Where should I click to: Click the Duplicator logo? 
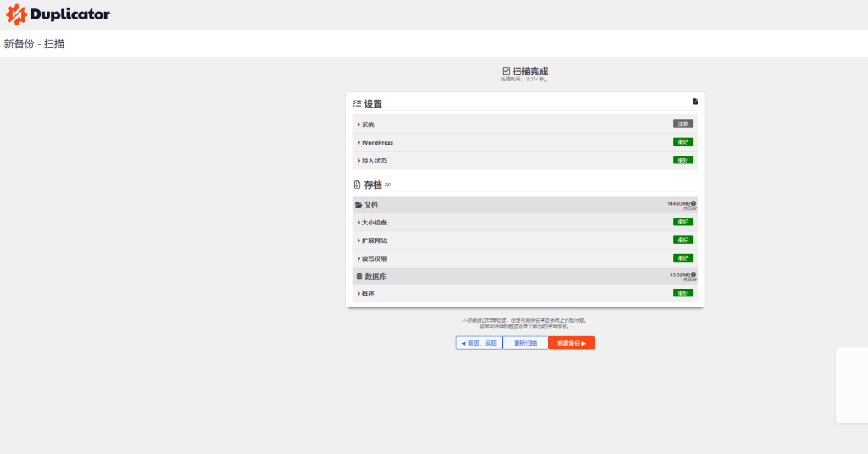(x=58, y=14)
